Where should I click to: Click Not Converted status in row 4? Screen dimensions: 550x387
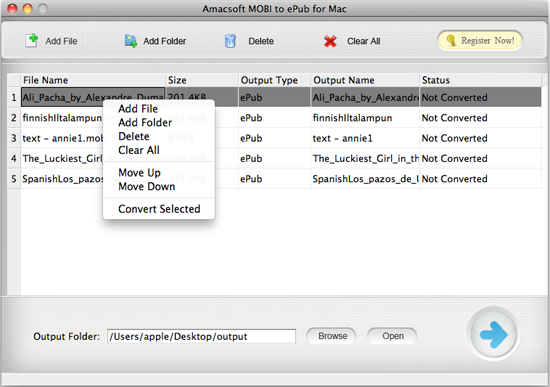tap(481, 159)
